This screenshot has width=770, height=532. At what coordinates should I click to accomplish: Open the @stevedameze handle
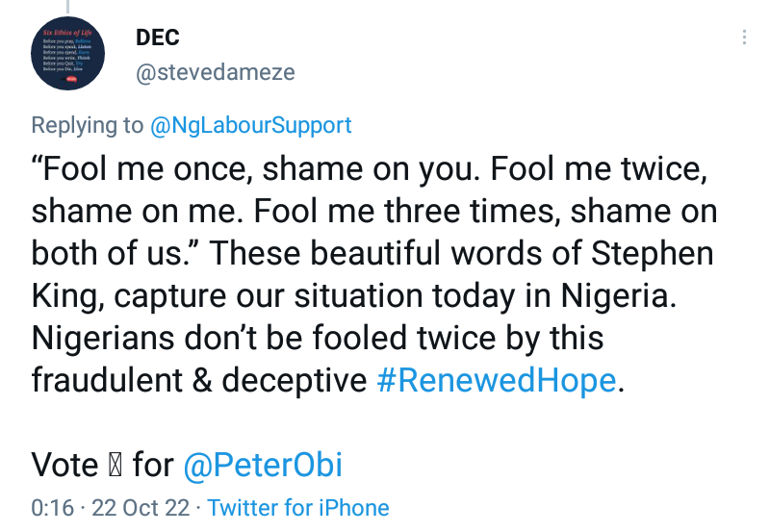point(216,72)
